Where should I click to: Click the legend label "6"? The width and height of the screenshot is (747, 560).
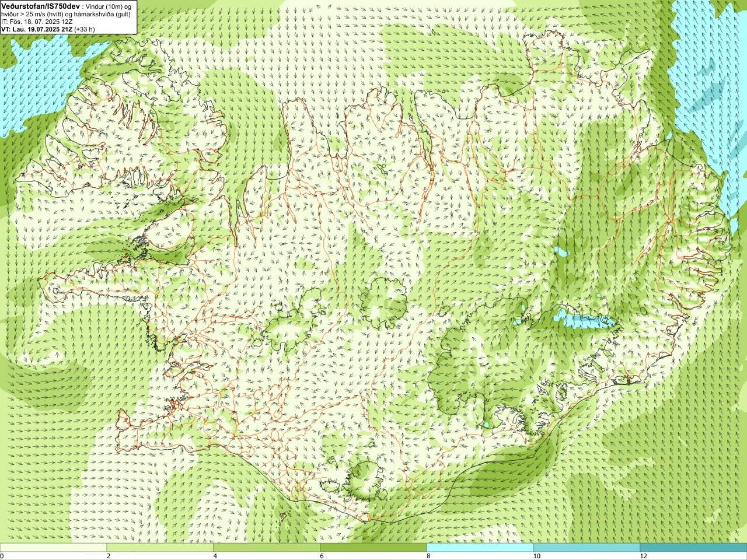coord(322,556)
